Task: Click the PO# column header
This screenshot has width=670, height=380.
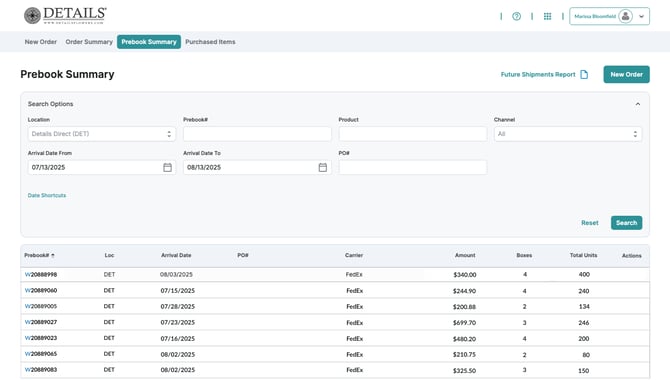Action: pos(243,255)
